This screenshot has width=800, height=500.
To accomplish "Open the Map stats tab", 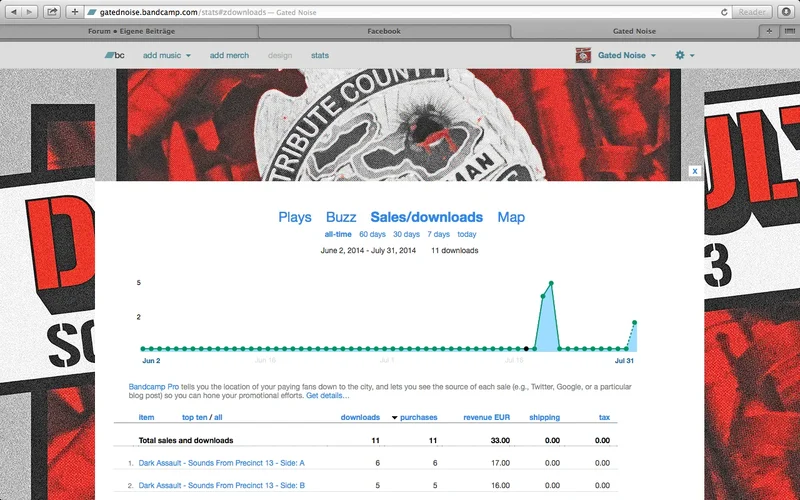I will click(x=511, y=217).
